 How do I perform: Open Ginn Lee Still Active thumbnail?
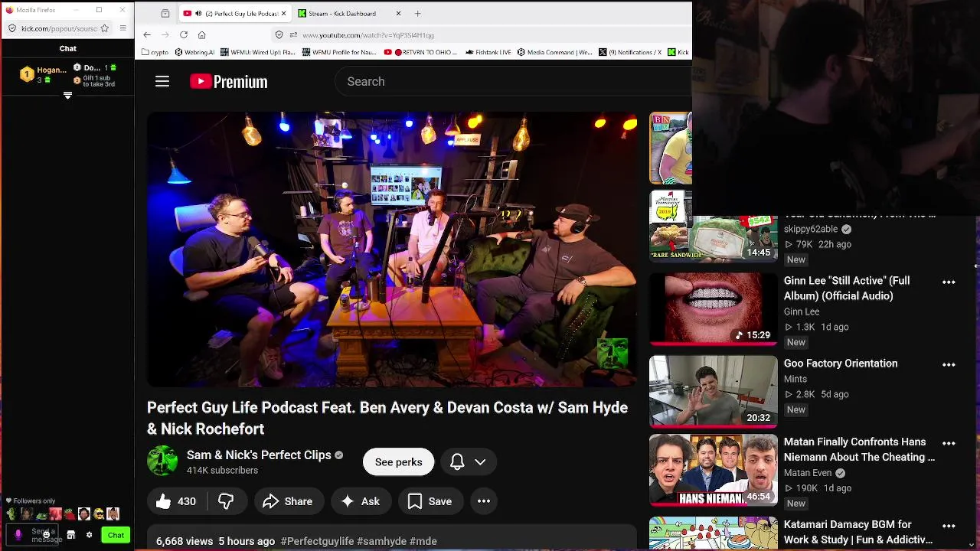coord(714,309)
